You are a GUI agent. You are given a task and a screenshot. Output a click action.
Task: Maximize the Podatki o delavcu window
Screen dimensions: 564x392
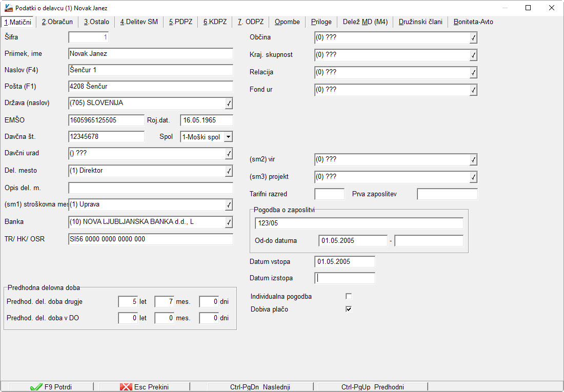click(528, 8)
